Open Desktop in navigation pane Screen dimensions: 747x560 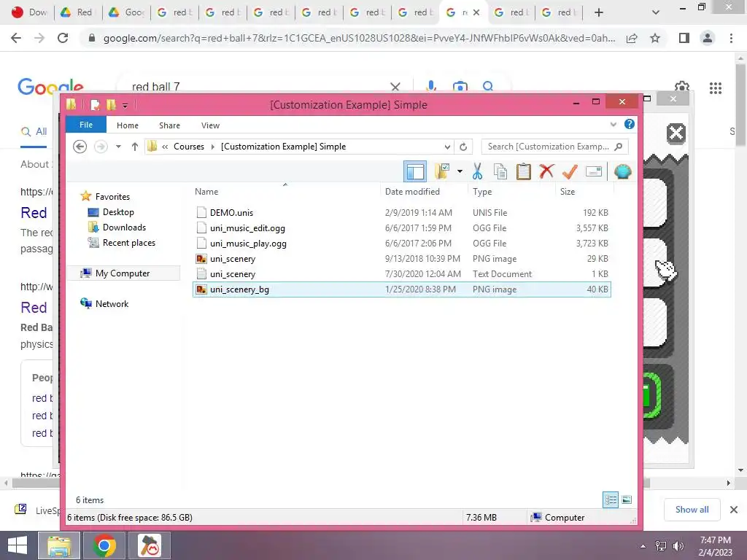118,212
